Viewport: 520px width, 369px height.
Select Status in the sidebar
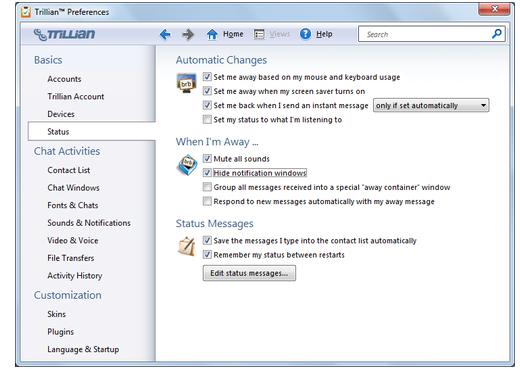(x=92, y=132)
